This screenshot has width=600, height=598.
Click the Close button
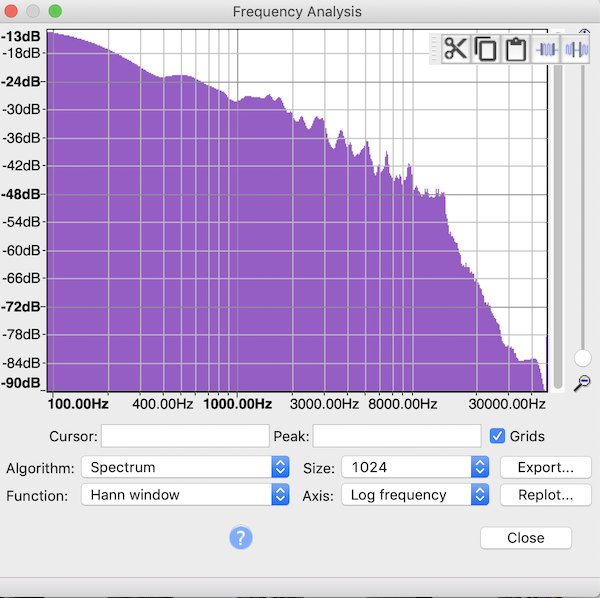click(x=526, y=538)
